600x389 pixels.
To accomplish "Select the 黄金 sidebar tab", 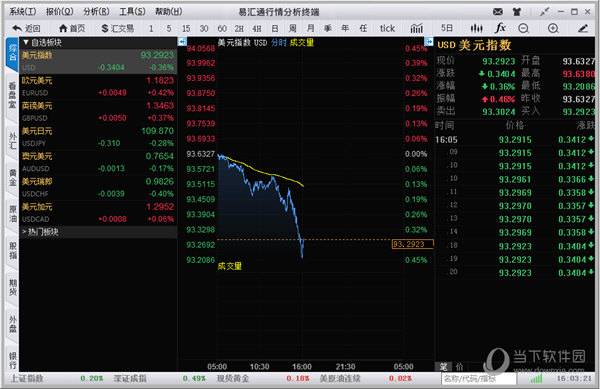I will [13, 177].
